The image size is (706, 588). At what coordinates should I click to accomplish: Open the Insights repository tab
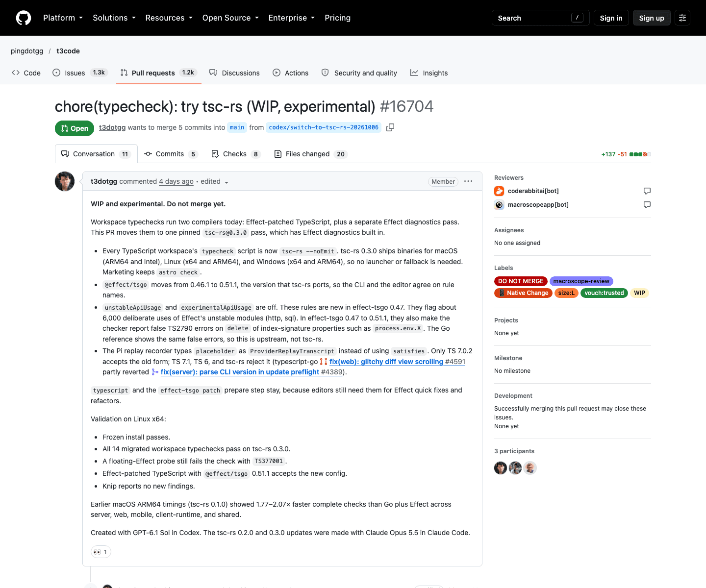(429, 73)
